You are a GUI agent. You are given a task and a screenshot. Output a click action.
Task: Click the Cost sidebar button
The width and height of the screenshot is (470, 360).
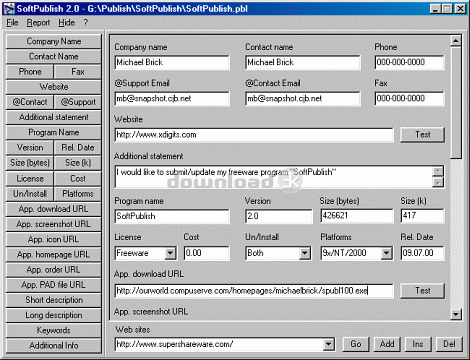[78, 179]
